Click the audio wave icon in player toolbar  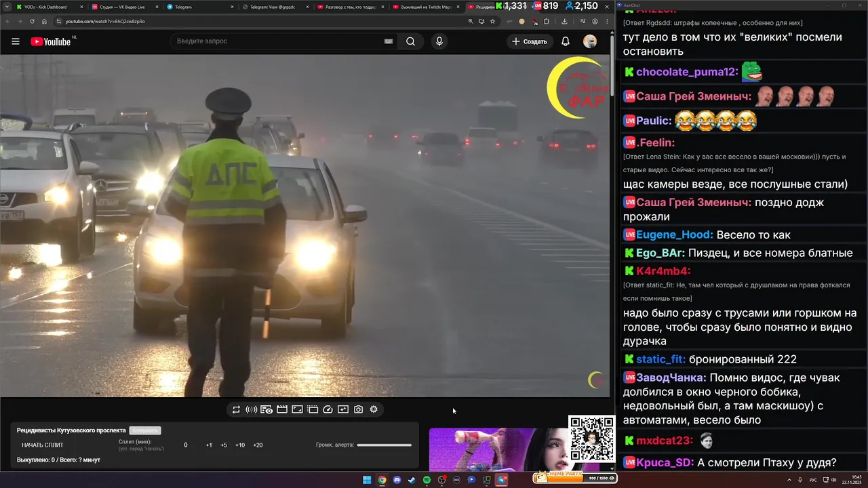[x=251, y=409]
